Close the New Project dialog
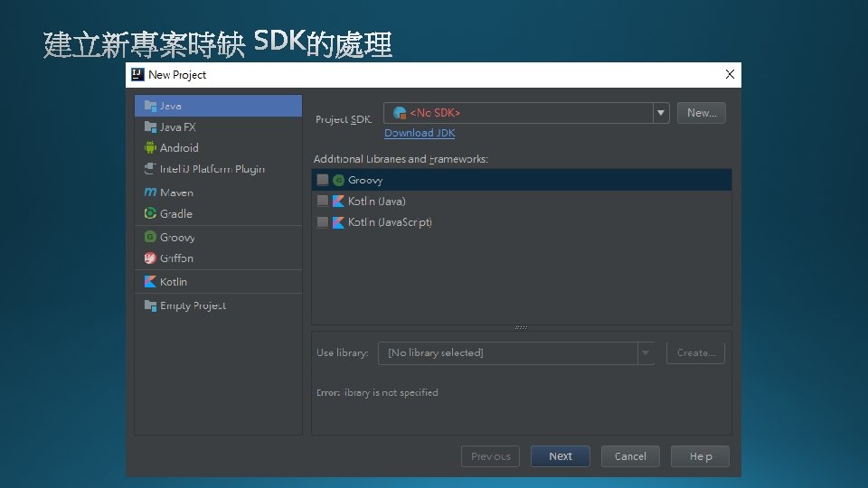Viewport: 868px width, 488px height. pyautogui.click(x=730, y=74)
